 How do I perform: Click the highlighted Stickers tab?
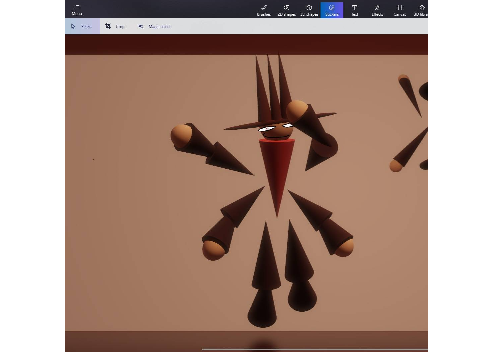[332, 10]
